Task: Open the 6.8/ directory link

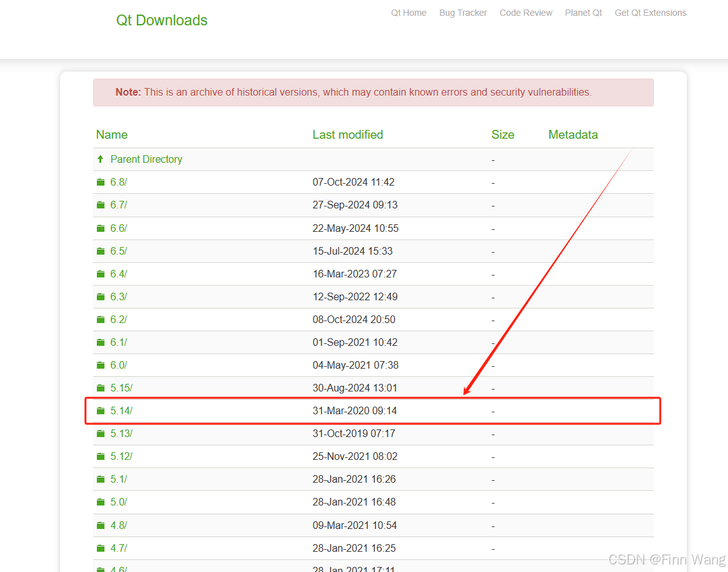Action: (x=118, y=182)
